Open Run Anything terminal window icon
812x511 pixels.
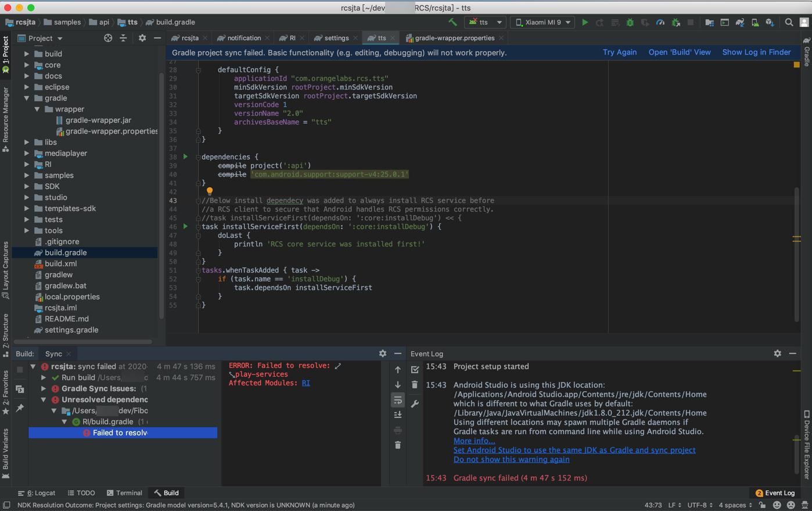click(724, 22)
